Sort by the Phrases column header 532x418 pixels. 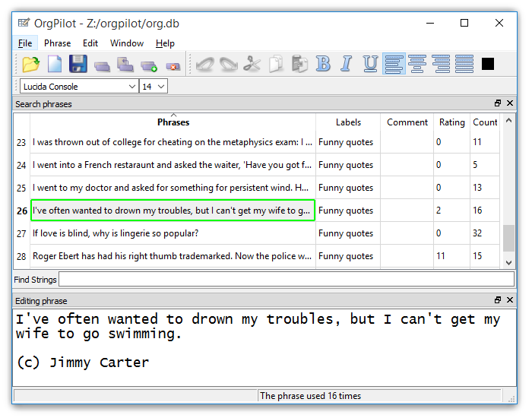pyautogui.click(x=173, y=122)
